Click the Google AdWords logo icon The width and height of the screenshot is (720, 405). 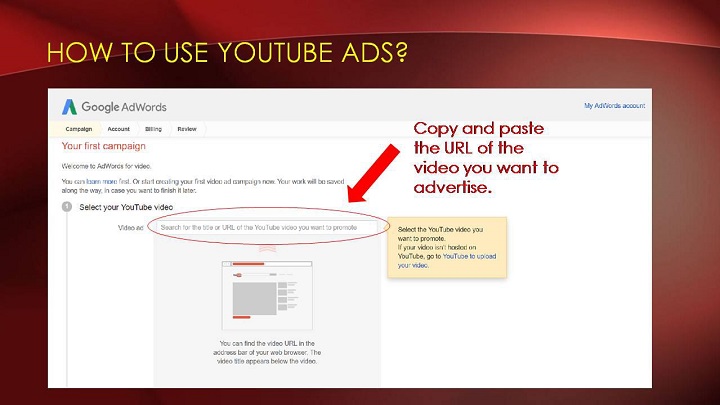tap(69, 107)
